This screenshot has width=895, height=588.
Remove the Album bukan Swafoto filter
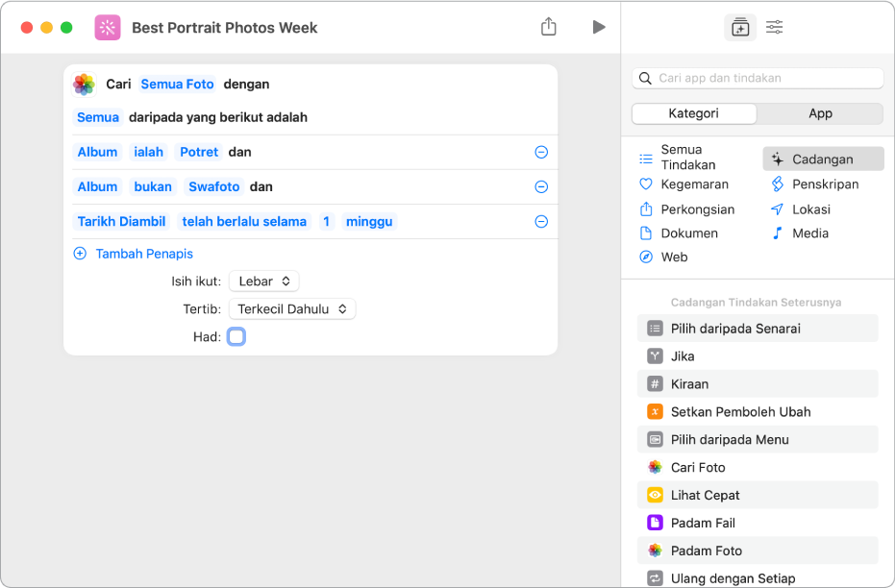pos(541,187)
